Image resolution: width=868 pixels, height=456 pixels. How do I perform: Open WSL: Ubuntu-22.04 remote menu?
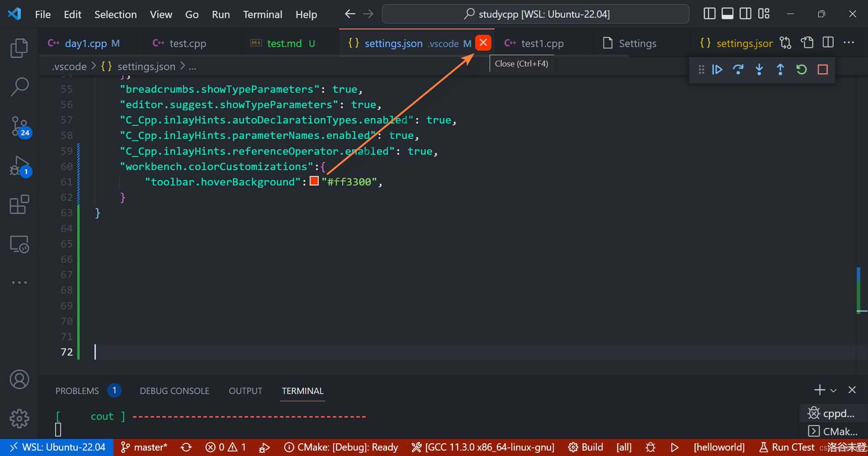[x=57, y=447]
